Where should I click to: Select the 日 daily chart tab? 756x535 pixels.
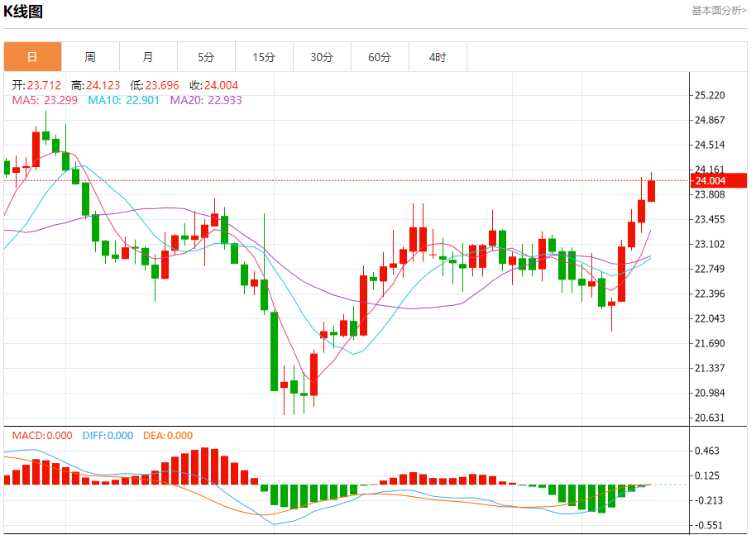[32, 57]
